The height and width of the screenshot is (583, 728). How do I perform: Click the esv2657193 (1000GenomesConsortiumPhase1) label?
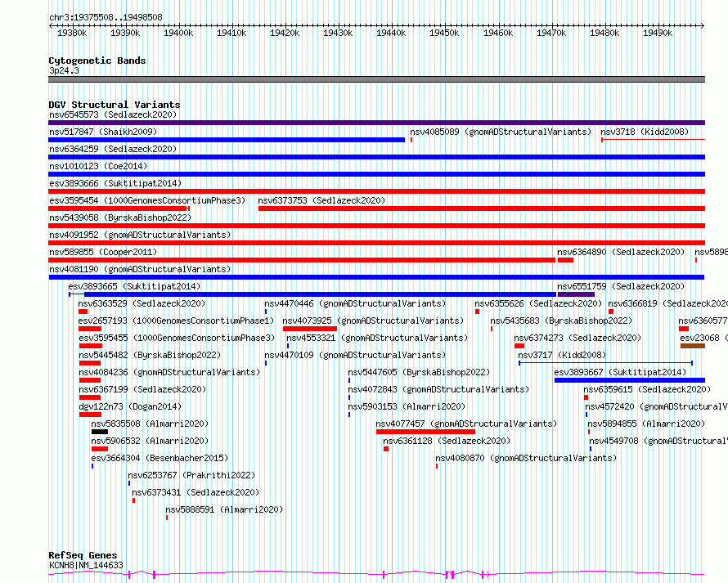pos(176,321)
